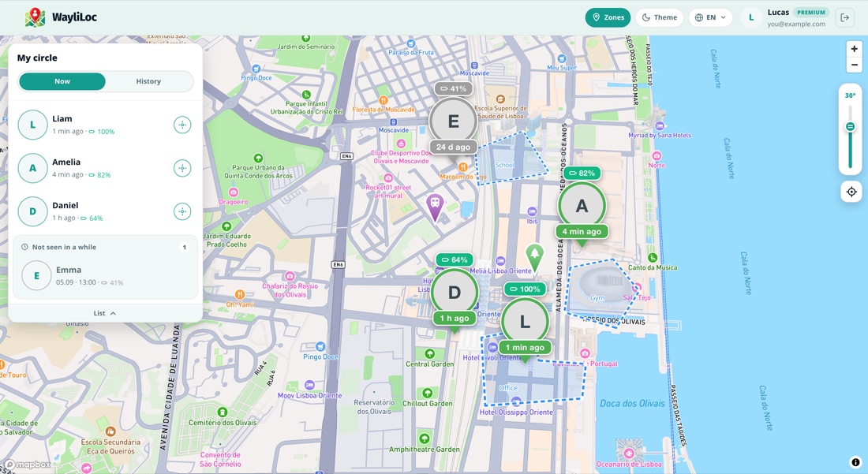Click the 82% battery badge above Amelia
The height and width of the screenshot is (474, 868).
tap(582, 174)
